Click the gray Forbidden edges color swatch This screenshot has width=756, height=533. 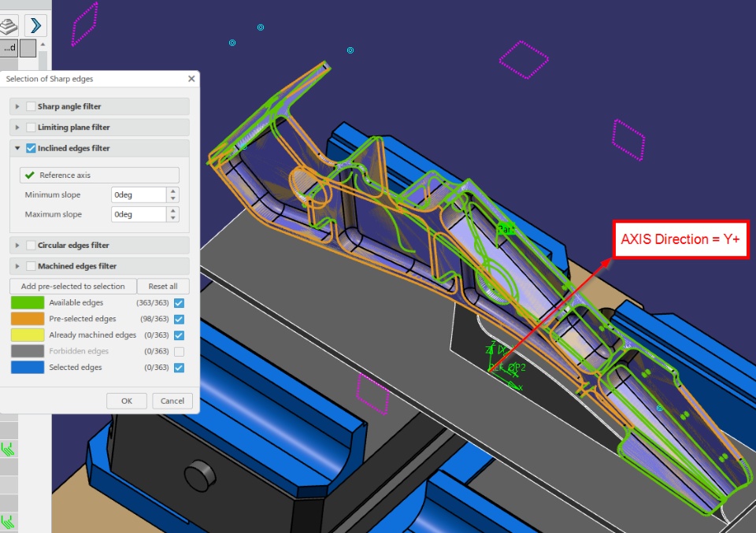28,351
